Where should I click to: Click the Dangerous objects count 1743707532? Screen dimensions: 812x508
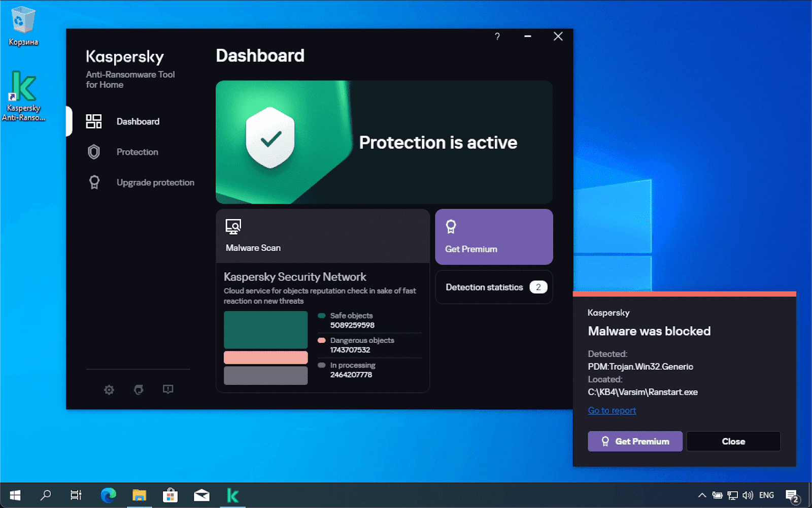[x=350, y=350]
